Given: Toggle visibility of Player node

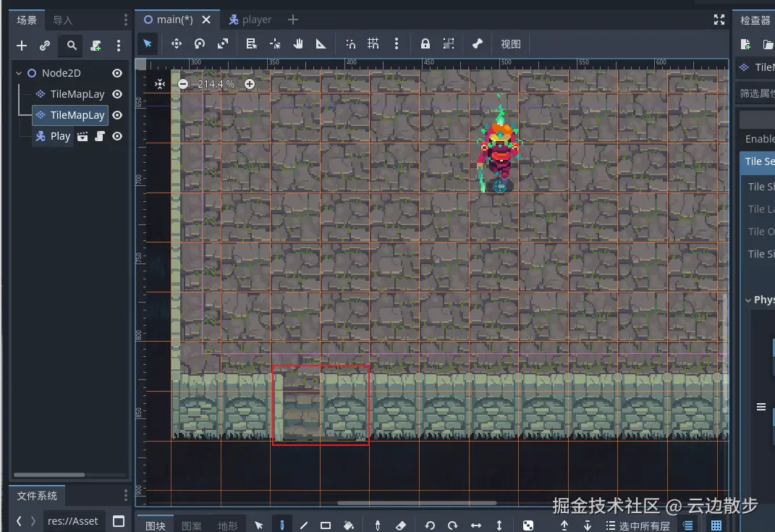Looking at the screenshot, I should pyautogui.click(x=117, y=137).
